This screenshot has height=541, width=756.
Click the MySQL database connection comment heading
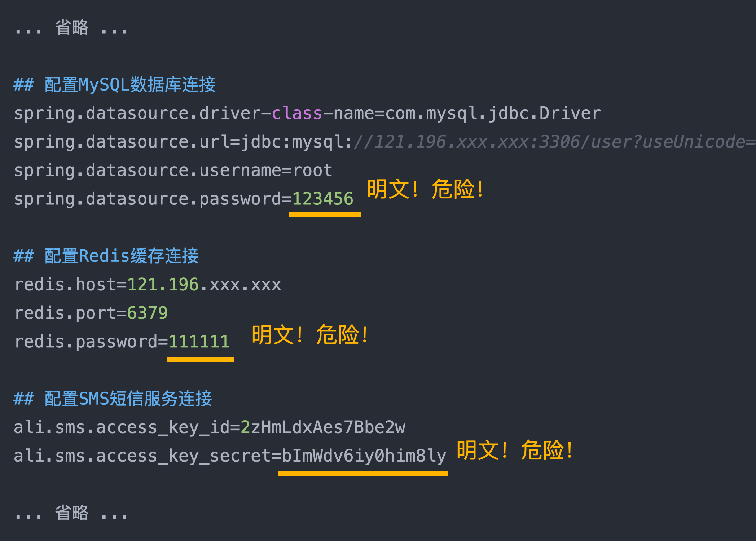click(115, 85)
